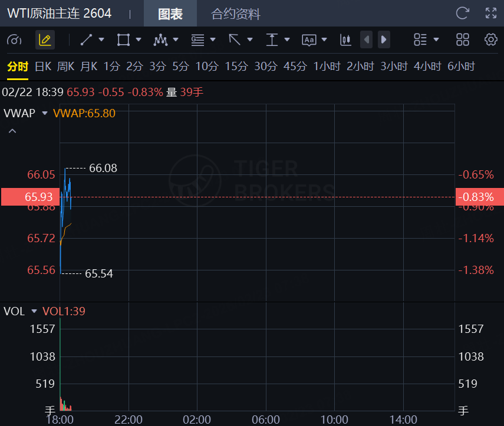Select the 45分 timeframe

tap(295, 67)
